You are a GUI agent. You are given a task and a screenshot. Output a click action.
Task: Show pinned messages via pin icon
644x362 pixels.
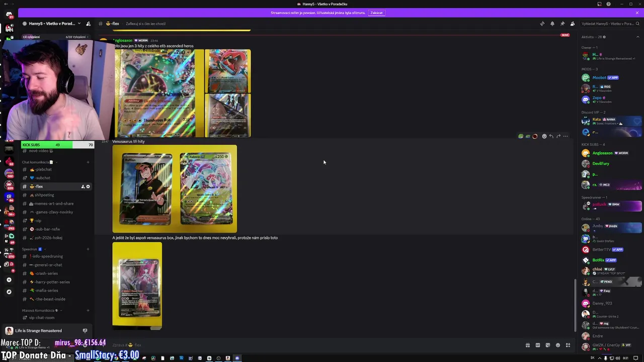click(x=562, y=24)
